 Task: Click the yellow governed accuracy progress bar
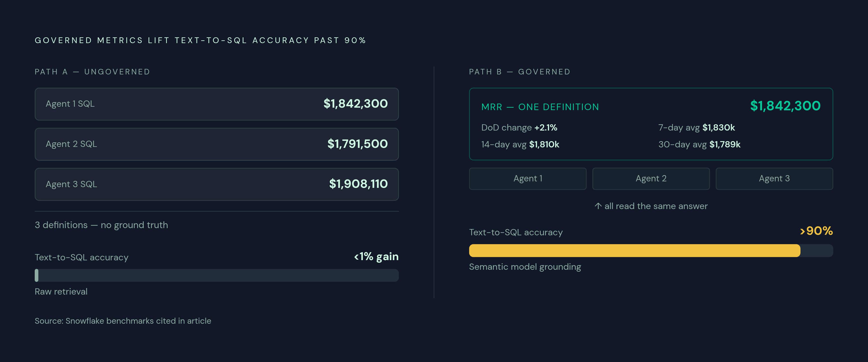[x=651, y=250]
